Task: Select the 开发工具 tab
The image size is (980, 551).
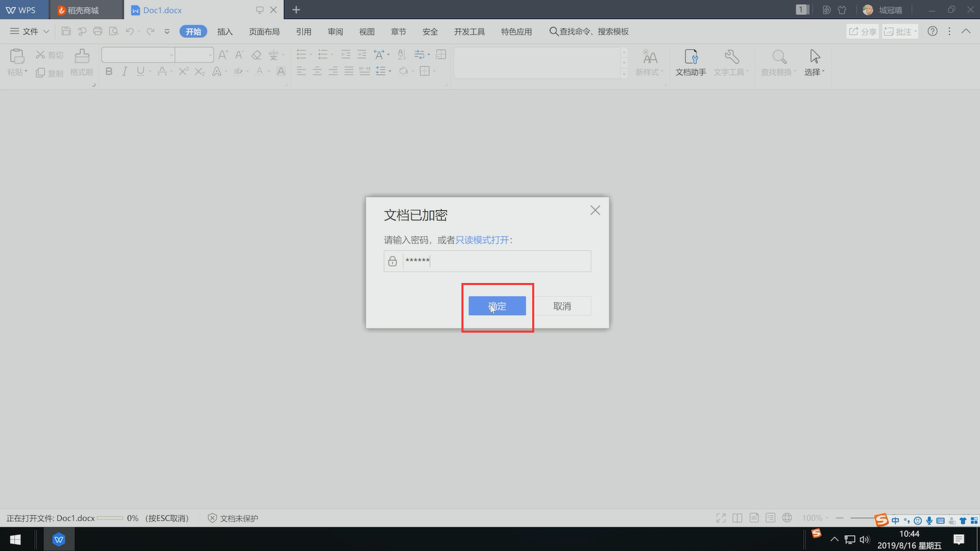Action: [470, 31]
